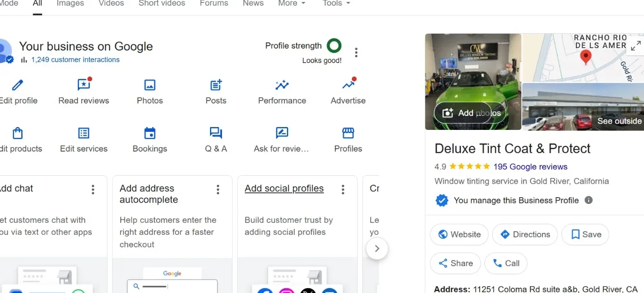Open Add social profiles card options menu

pyautogui.click(x=343, y=190)
